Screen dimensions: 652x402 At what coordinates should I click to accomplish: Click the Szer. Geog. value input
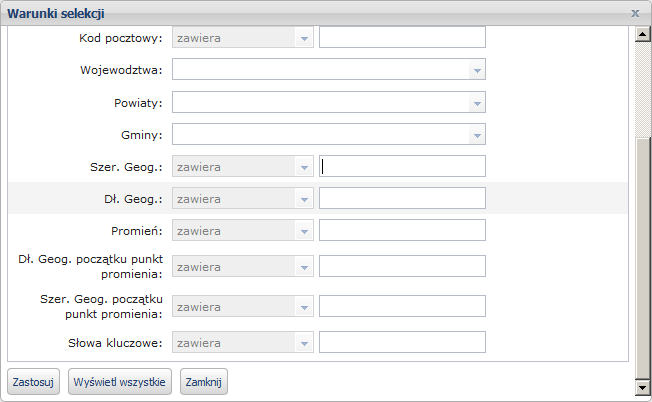click(x=402, y=166)
